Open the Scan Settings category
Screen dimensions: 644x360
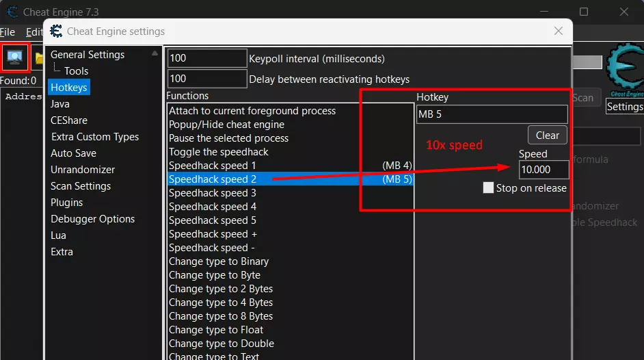(x=81, y=186)
